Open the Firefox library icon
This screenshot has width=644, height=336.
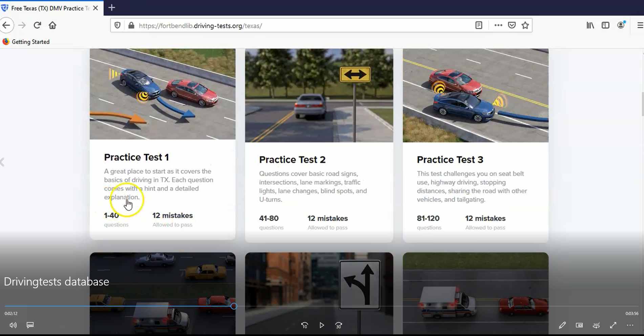coord(590,25)
